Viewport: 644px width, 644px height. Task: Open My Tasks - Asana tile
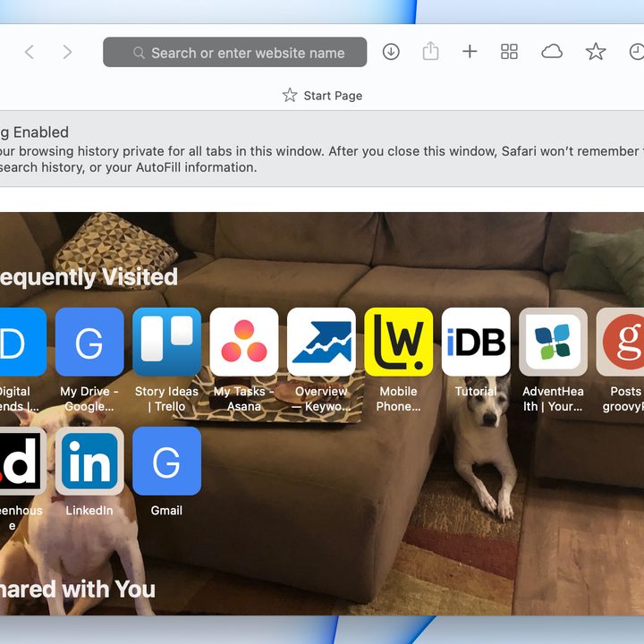pyautogui.click(x=244, y=342)
